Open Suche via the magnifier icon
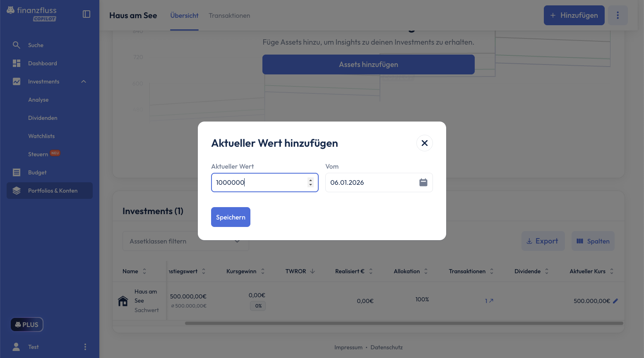Screen dimensions: 644x358 [17, 45]
